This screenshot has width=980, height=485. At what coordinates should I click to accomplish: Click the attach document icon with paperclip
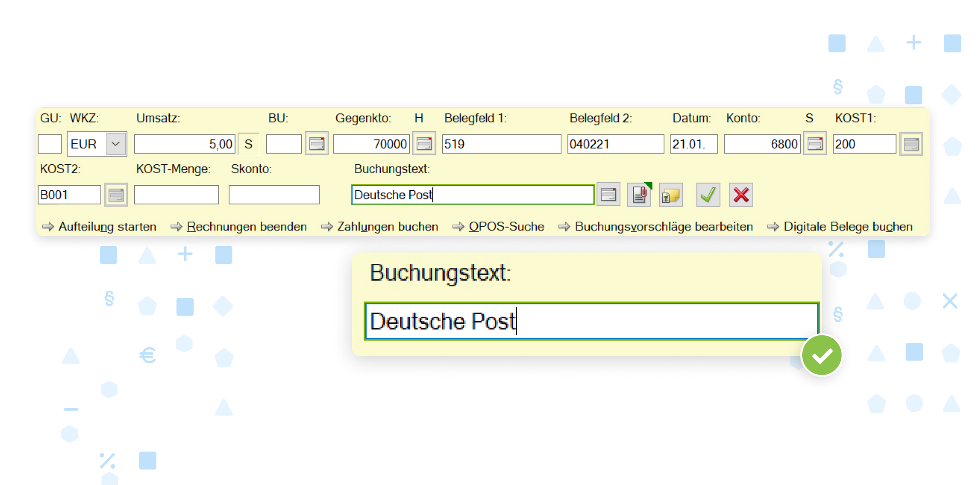pyautogui.click(x=639, y=195)
